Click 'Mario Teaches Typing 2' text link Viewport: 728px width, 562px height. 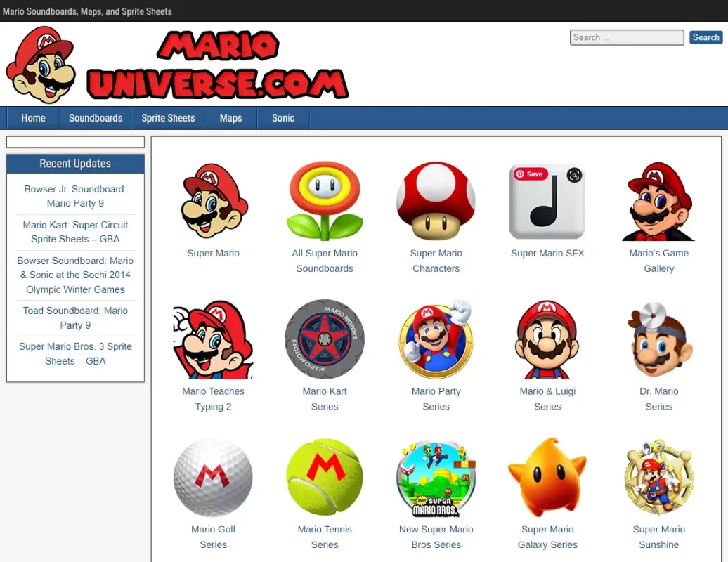click(213, 398)
